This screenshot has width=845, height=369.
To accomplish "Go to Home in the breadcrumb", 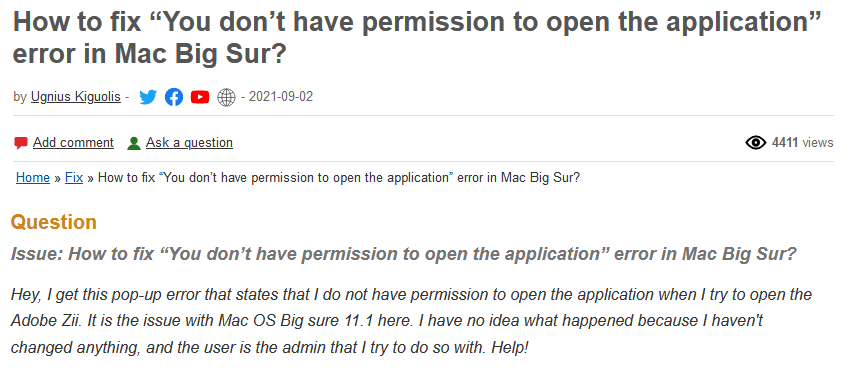I will (33, 178).
